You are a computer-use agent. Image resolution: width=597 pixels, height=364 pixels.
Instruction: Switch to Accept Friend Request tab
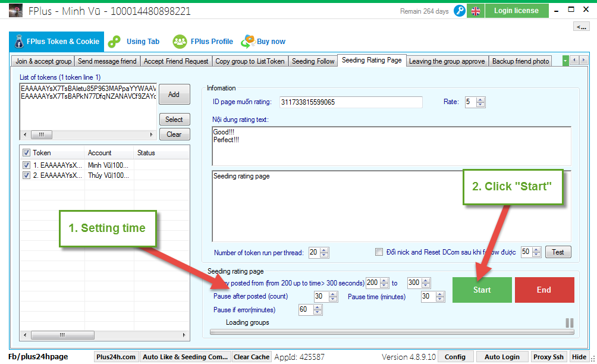(x=176, y=61)
